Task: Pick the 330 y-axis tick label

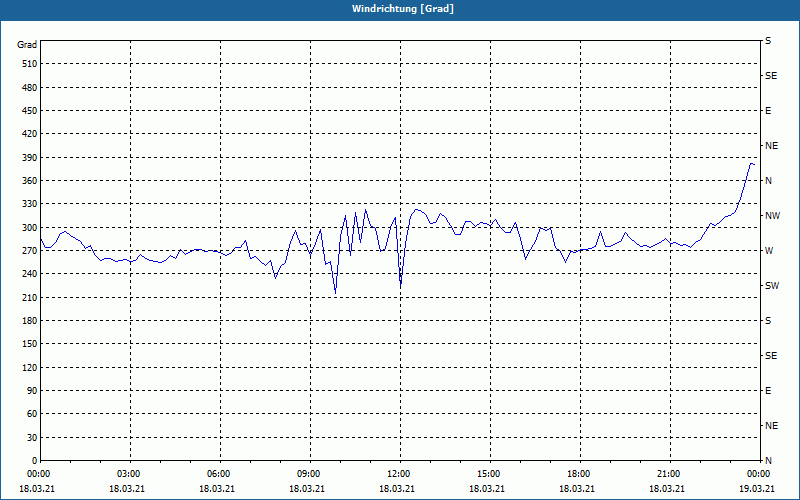Action: [x=30, y=204]
